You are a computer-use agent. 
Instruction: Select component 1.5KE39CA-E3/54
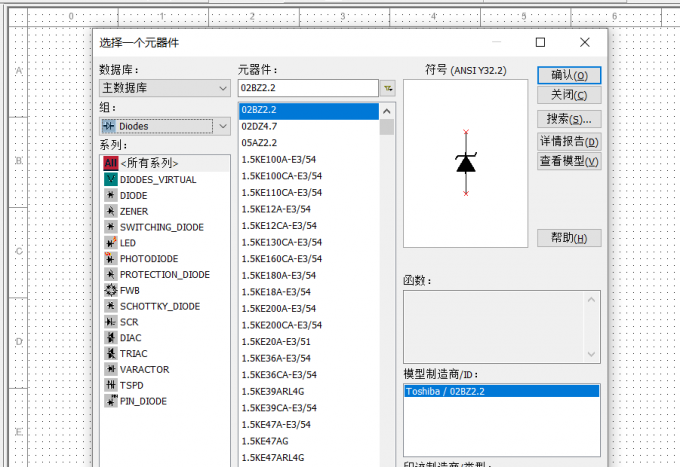pyautogui.click(x=279, y=408)
